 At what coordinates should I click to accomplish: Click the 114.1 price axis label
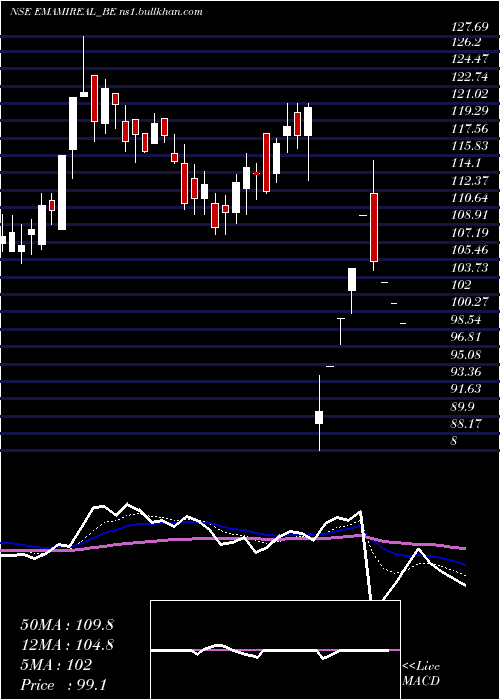[x=467, y=163]
